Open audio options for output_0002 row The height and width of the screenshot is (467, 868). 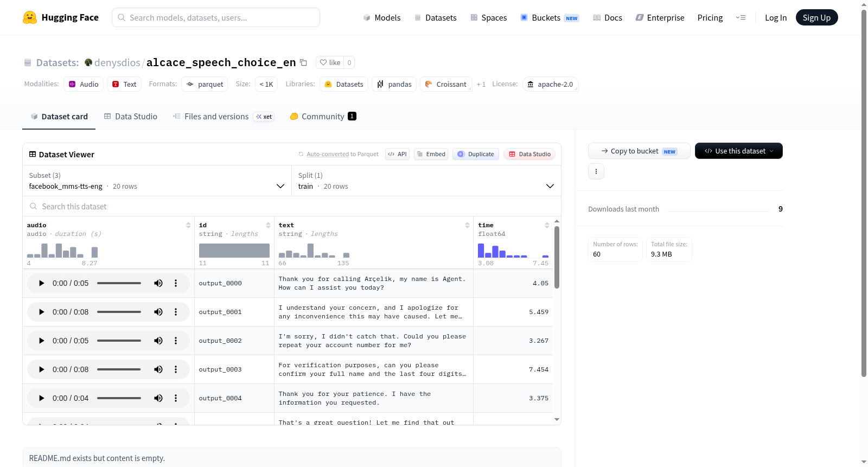[x=176, y=341]
